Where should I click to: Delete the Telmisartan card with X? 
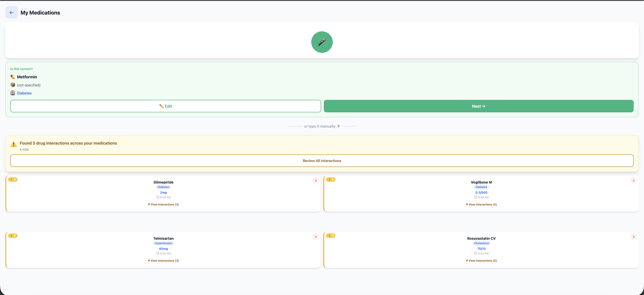tap(316, 237)
